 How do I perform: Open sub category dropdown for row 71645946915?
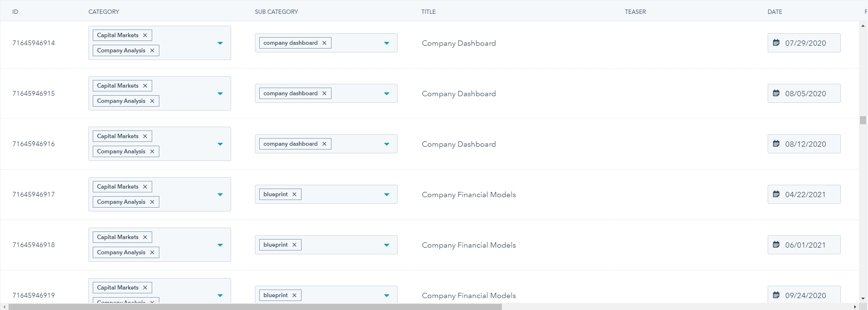click(387, 93)
